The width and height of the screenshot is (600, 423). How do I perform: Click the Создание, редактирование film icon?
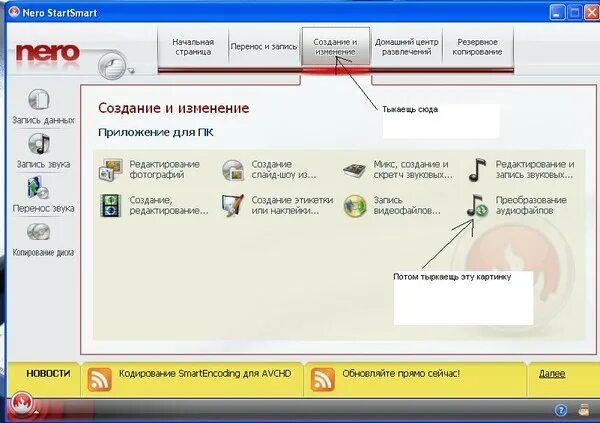pyautogui.click(x=110, y=206)
